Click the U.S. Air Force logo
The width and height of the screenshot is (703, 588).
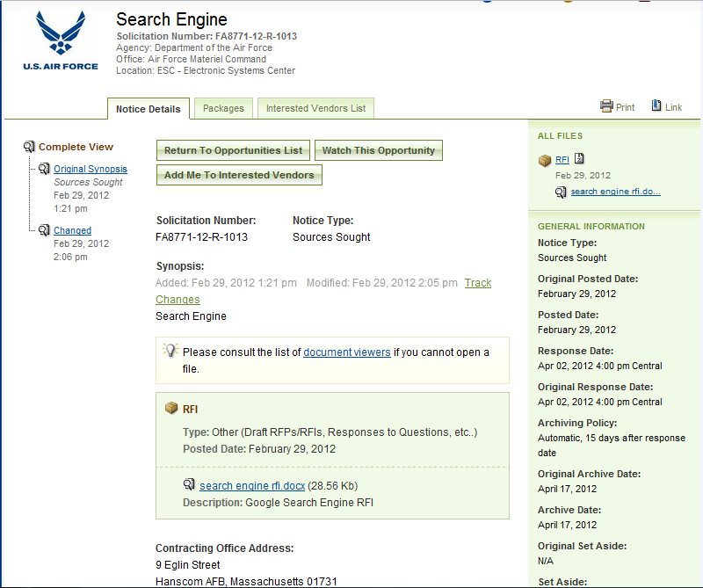[61, 40]
